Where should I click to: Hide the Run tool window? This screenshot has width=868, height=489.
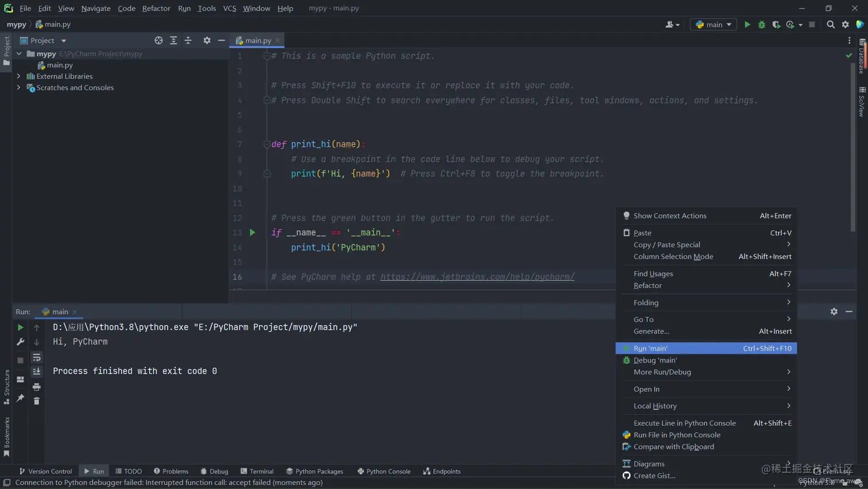point(849,311)
